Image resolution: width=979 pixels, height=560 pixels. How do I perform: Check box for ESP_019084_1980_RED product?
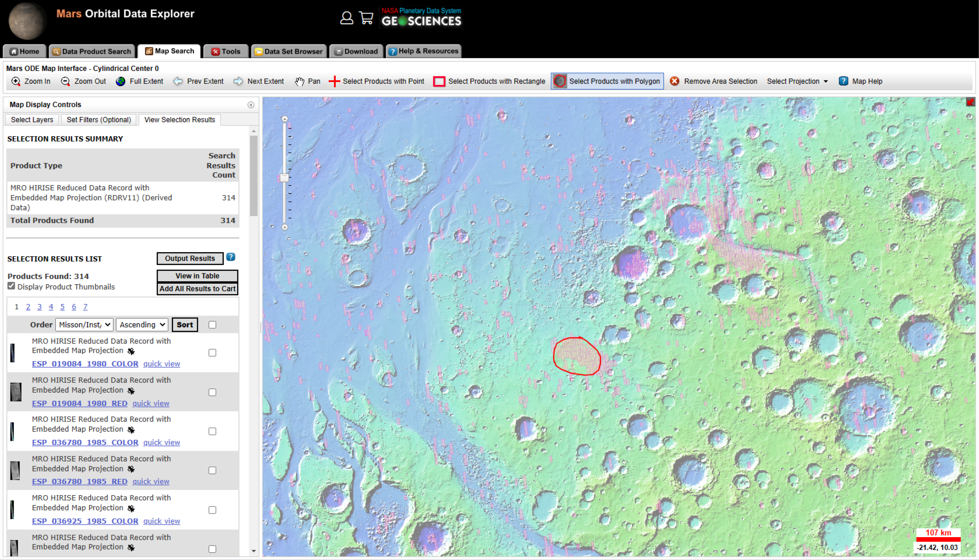pyautogui.click(x=212, y=392)
